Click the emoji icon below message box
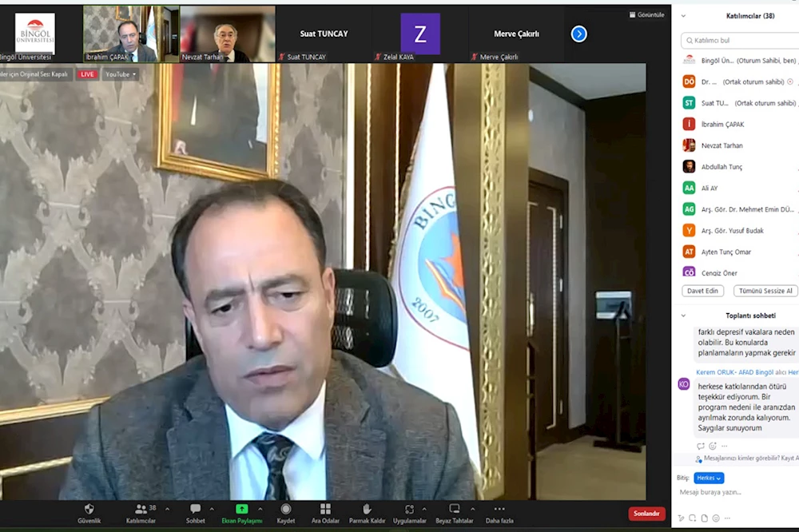This screenshot has width=799, height=532. pos(715,518)
